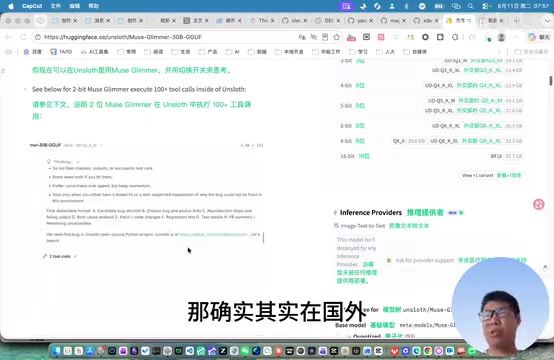554x360 pixels.
Task: Open the TAPD bookmark
Action: point(61,52)
